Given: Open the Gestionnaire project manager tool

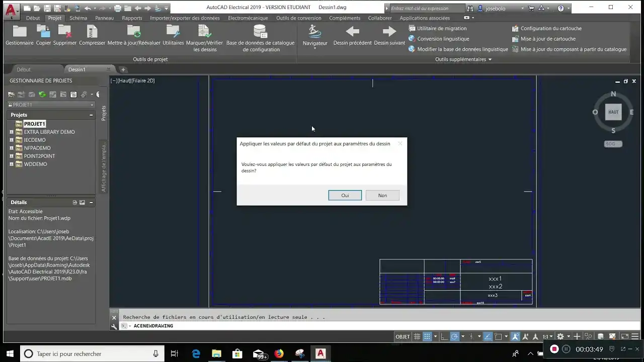Looking at the screenshot, I should [x=19, y=35].
